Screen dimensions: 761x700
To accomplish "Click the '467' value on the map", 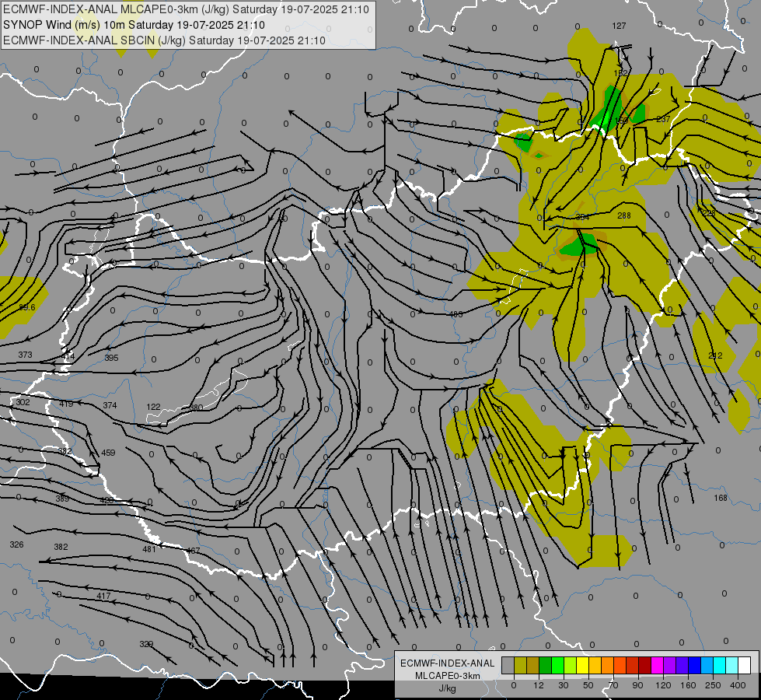I will click(193, 551).
